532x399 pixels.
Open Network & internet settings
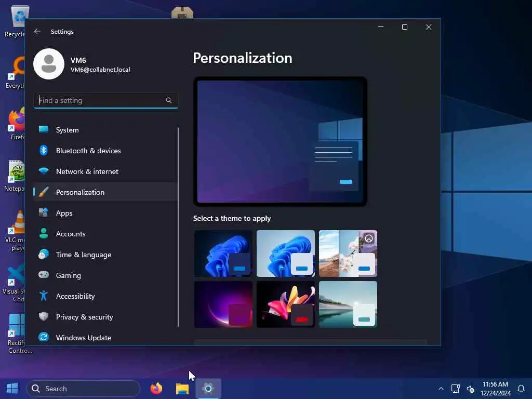[105, 171]
